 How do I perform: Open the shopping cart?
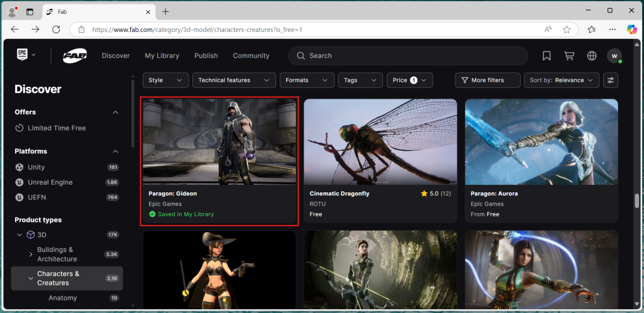point(569,56)
